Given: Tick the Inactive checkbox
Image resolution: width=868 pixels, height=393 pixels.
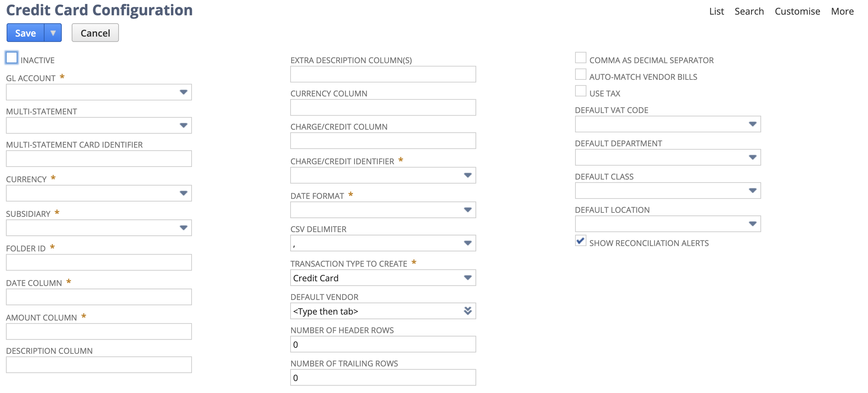Looking at the screenshot, I should point(12,58).
